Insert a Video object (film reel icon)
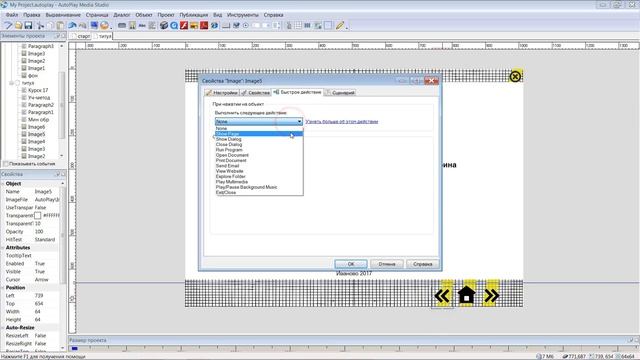640x360 pixels. 164,26
